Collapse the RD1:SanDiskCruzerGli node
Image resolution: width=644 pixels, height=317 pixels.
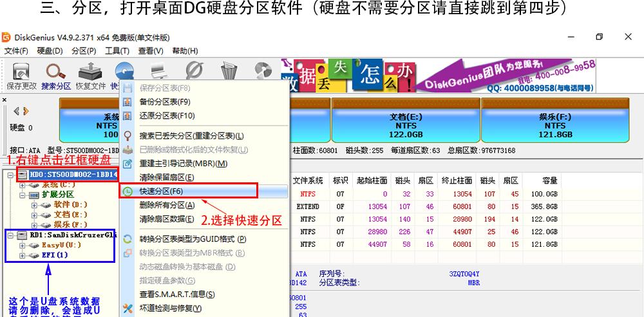[x=11, y=235]
